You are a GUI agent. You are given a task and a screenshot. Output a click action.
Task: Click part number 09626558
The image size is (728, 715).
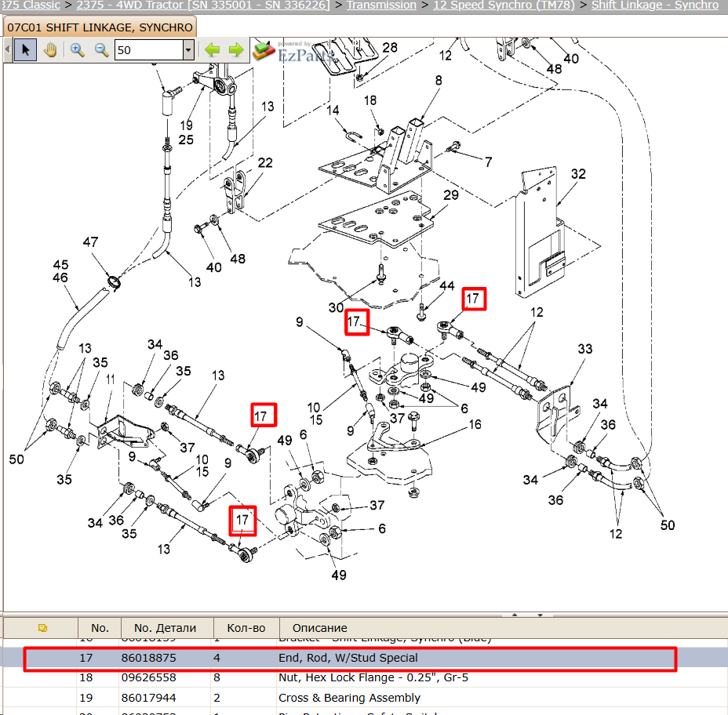tap(148, 678)
